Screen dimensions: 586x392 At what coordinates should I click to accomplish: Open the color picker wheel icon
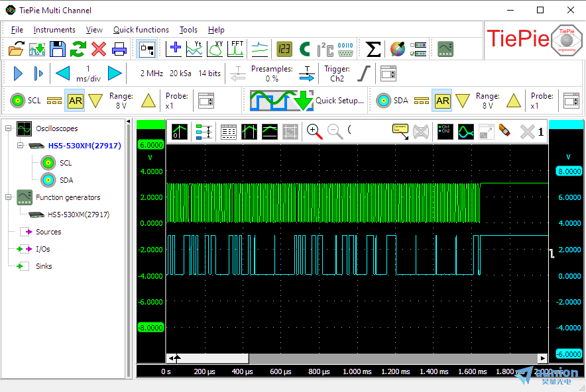click(397, 49)
